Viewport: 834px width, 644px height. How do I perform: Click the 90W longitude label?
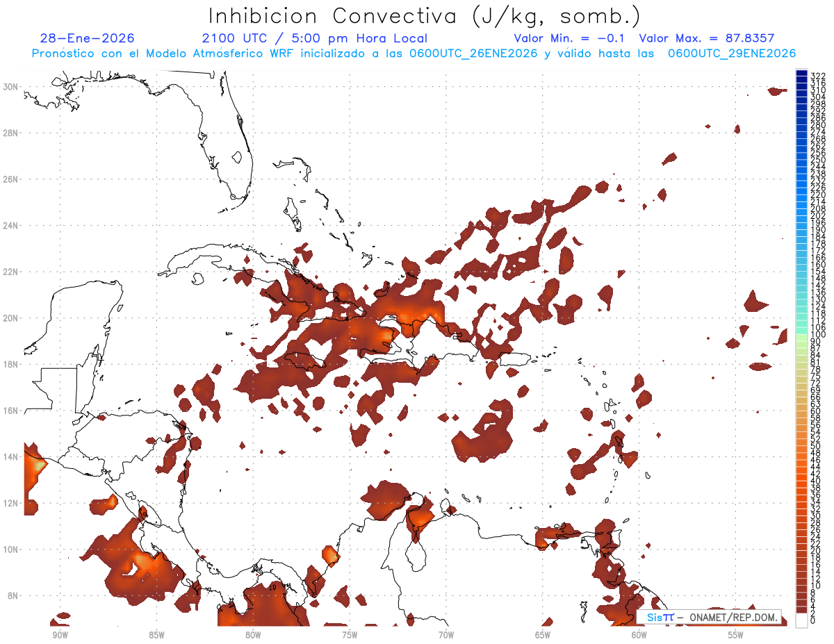(60, 634)
